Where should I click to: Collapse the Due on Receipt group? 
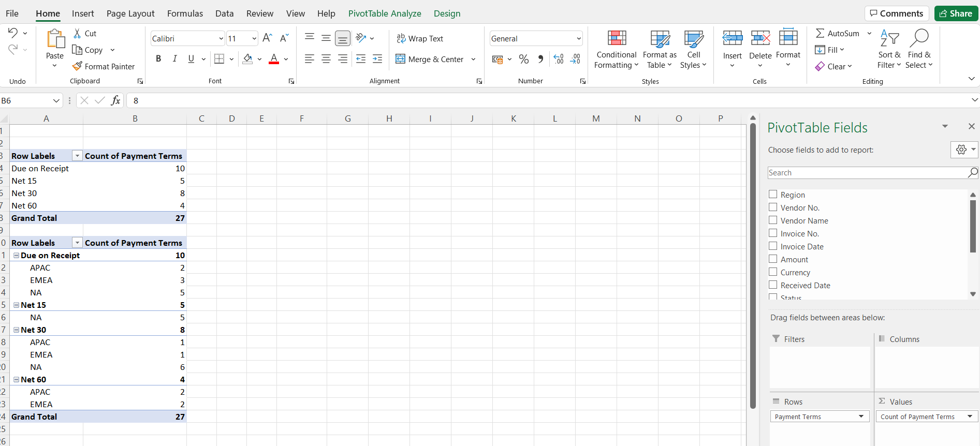[x=17, y=255]
